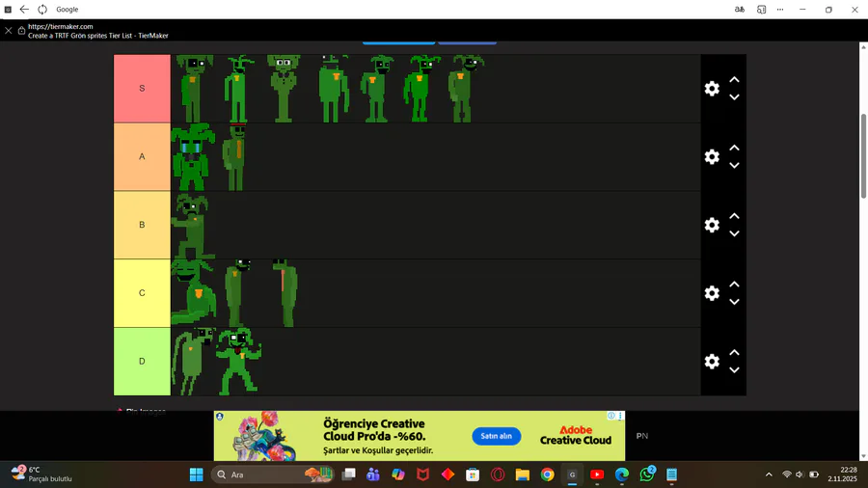Move the S tier row down with its down arrow
Screen dimensions: 868x488
pyautogui.click(x=734, y=97)
